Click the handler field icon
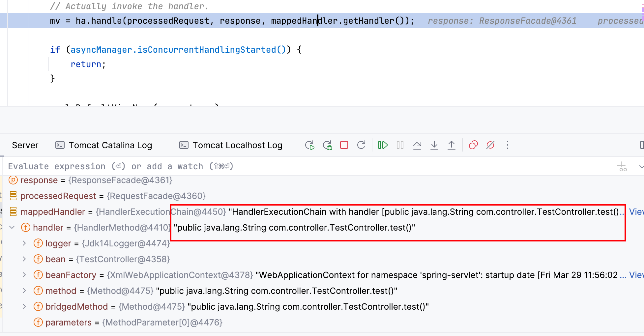Screen dimensions: 644x336 [26, 228]
